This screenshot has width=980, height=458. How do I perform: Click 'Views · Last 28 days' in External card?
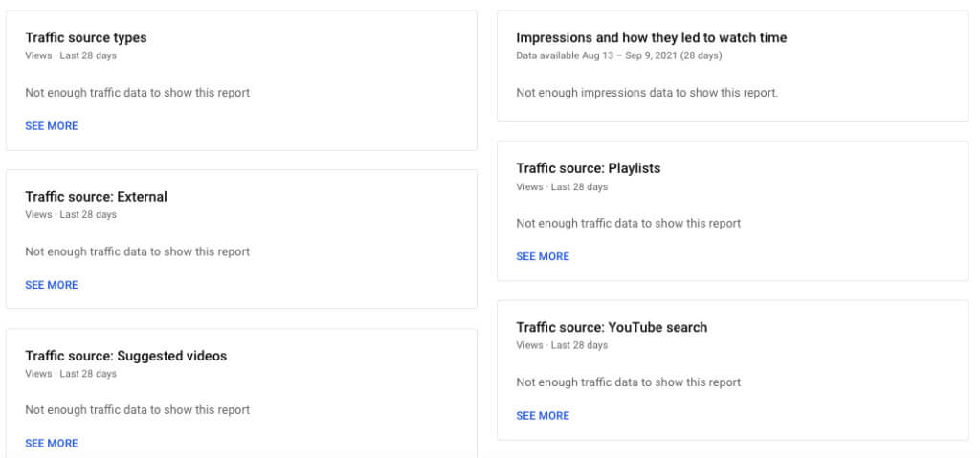tap(71, 215)
